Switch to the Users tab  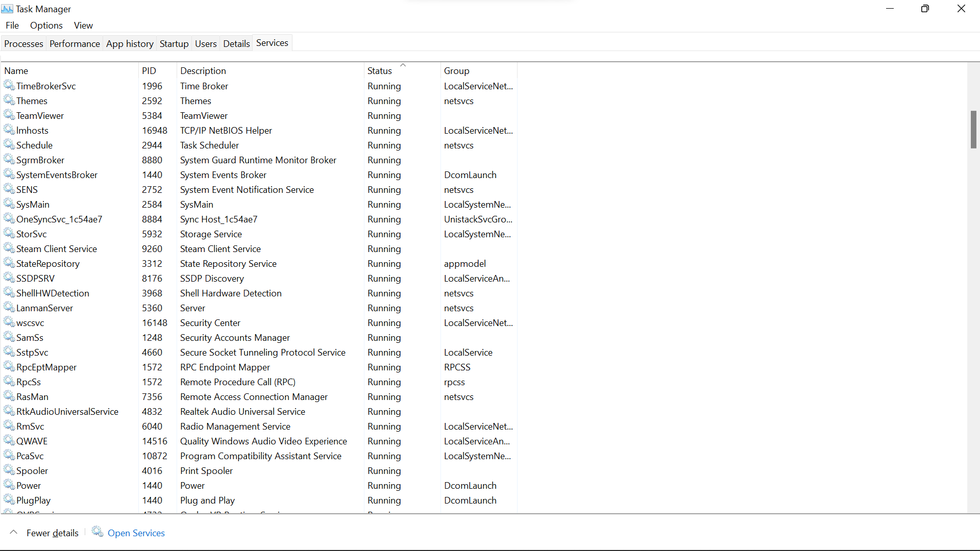(x=206, y=44)
